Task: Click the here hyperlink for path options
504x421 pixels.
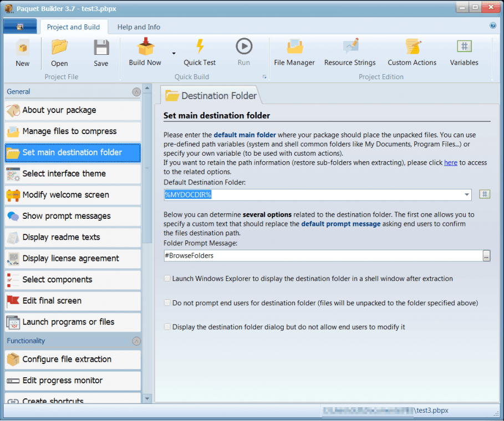Action: (451, 162)
